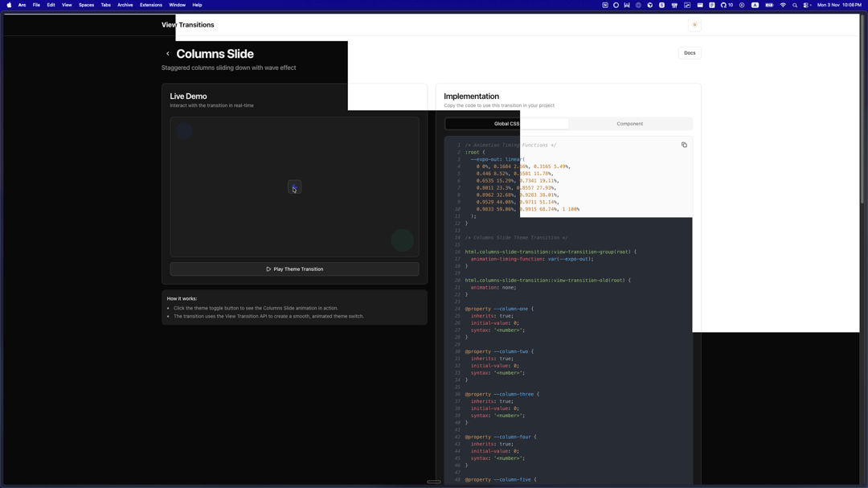Open the Edit menu

click(x=51, y=5)
